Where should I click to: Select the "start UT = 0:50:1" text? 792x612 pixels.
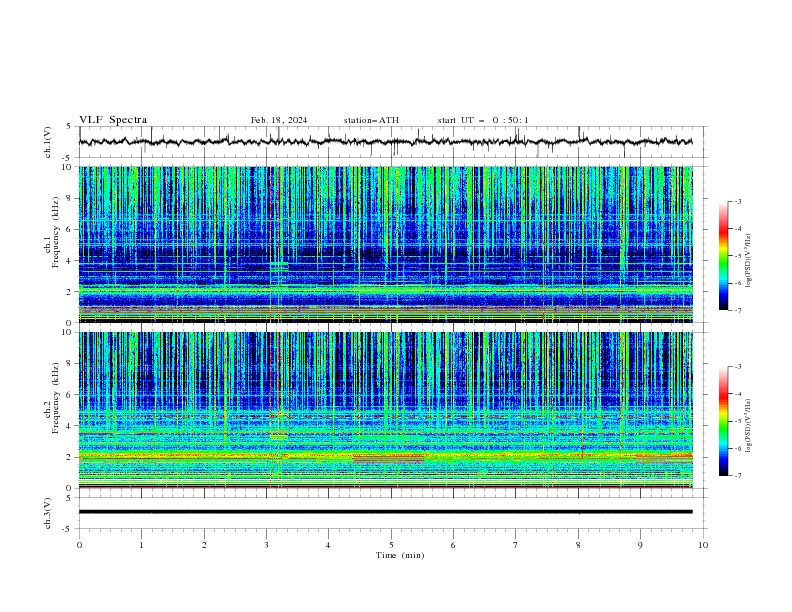tap(483, 120)
